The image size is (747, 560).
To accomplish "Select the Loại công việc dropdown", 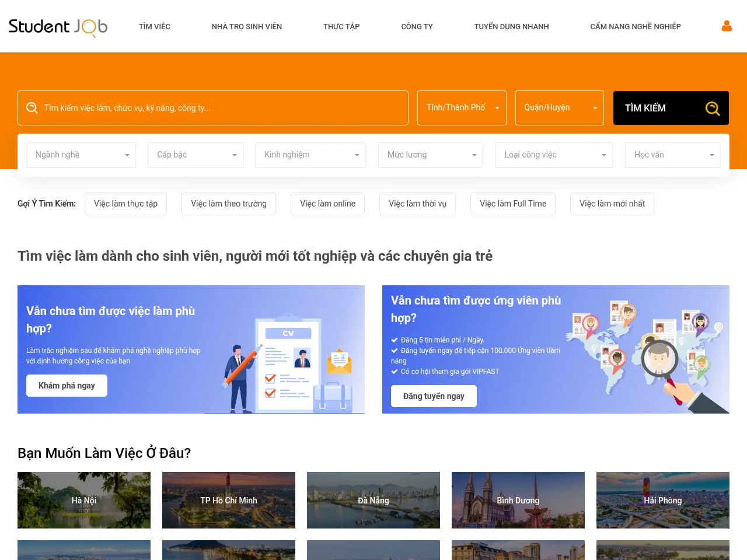I will click(554, 155).
